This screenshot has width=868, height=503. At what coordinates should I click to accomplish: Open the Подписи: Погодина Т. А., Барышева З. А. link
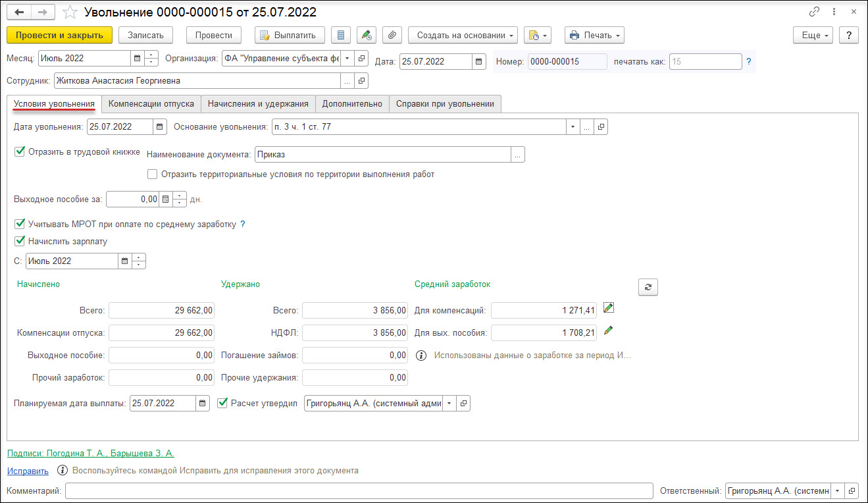(x=91, y=454)
